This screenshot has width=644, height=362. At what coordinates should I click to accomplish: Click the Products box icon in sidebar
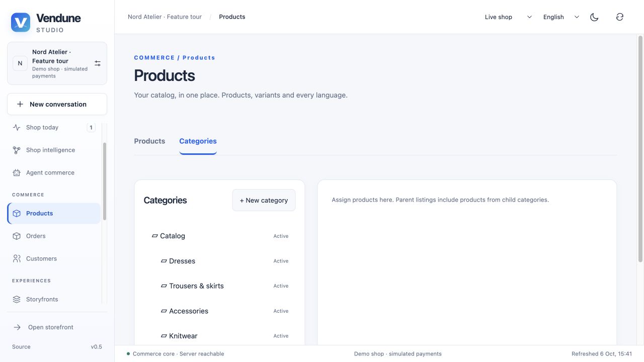17,213
